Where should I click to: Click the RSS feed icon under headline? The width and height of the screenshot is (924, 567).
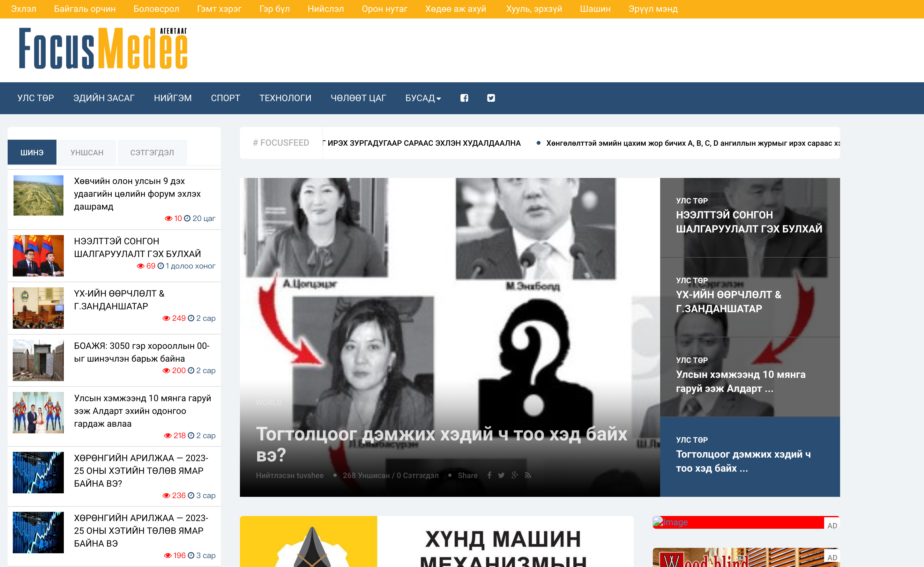(528, 475)
